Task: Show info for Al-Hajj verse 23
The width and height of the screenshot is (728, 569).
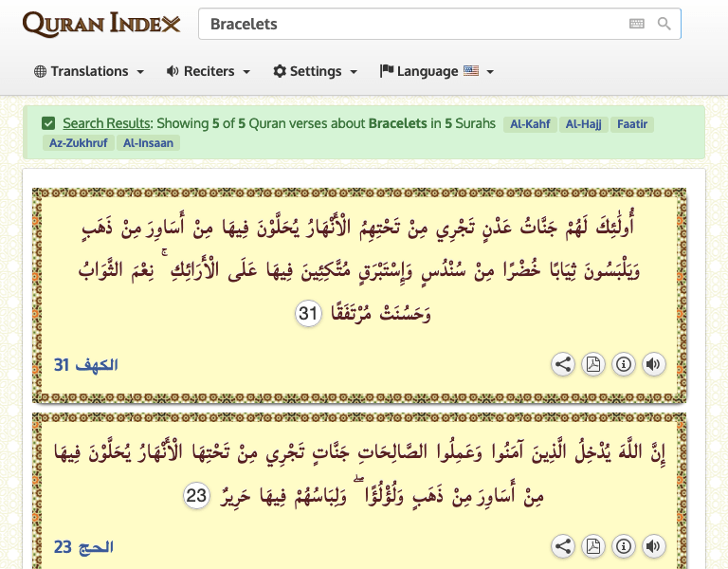Action: pyautogui.click(x=623, y=546)
